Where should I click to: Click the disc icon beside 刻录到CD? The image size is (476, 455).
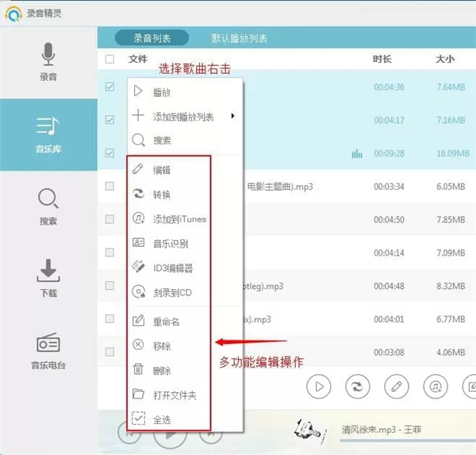tap(138, 291)
